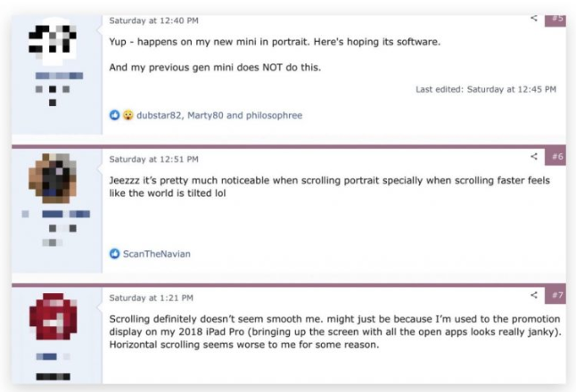
Task: Open ScanTheNavian's profile link
Action: [x=157, y=254]
